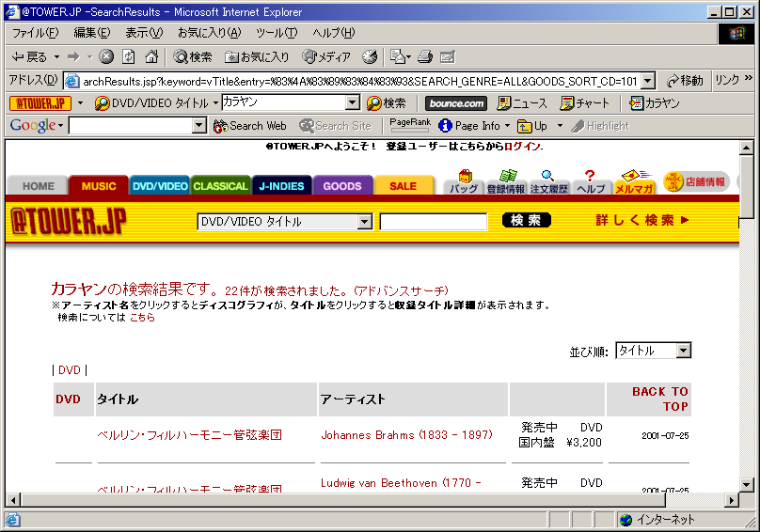760x532 pixels.
Task: Open registration info (登録情報) icon
Action: click(x=506, y=182)
